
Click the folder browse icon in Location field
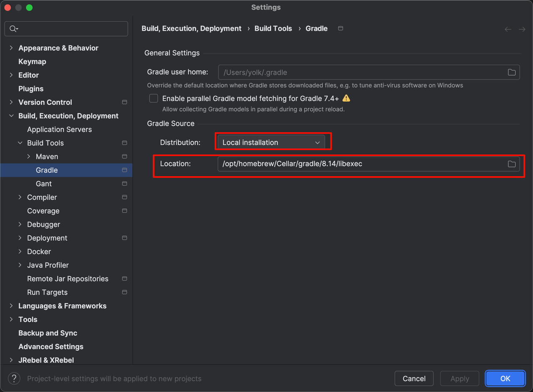coord(511,164)
